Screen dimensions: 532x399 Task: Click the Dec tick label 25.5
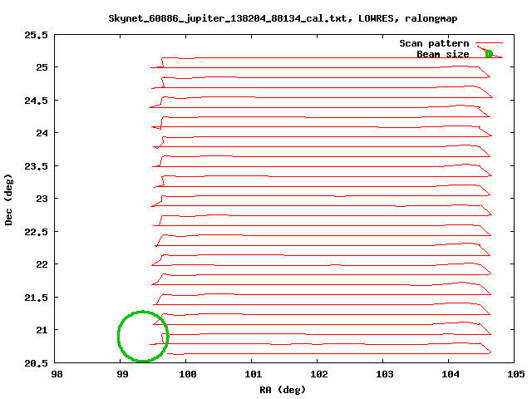[37, 35]
